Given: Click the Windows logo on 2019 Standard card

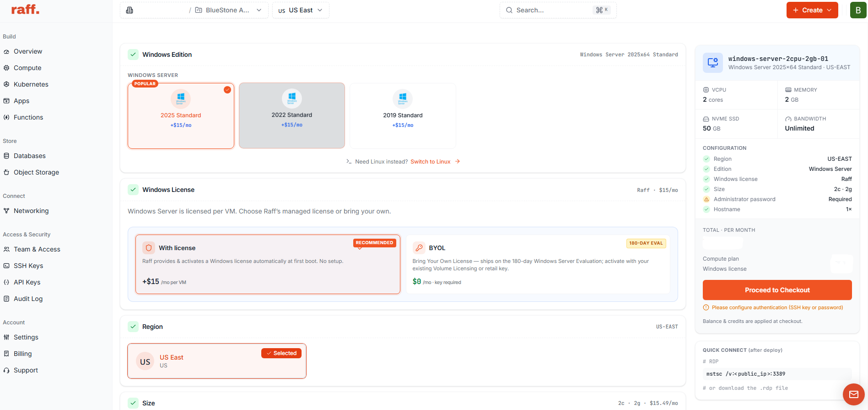Looking at the screenshot, I should (x=403, y=98).
